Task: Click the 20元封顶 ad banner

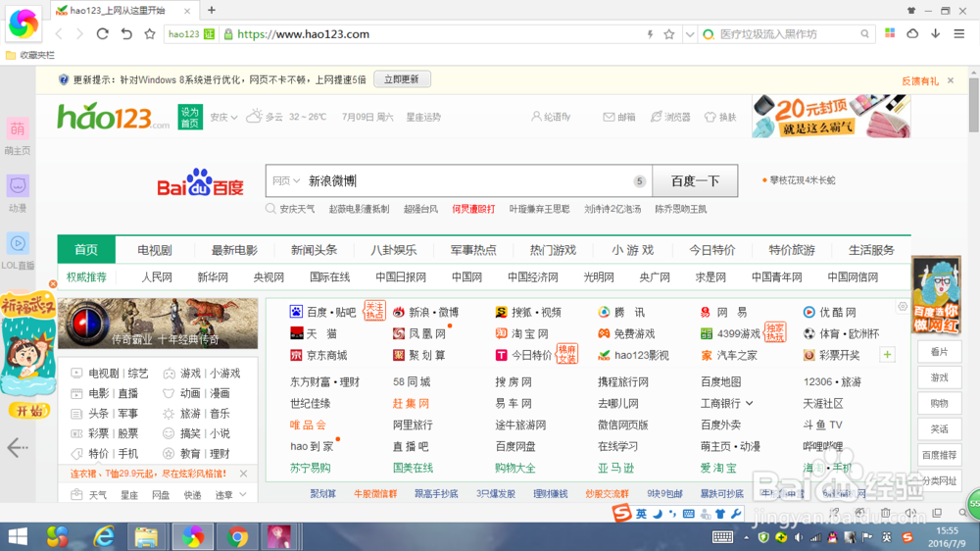Action: tap(831, 117)
